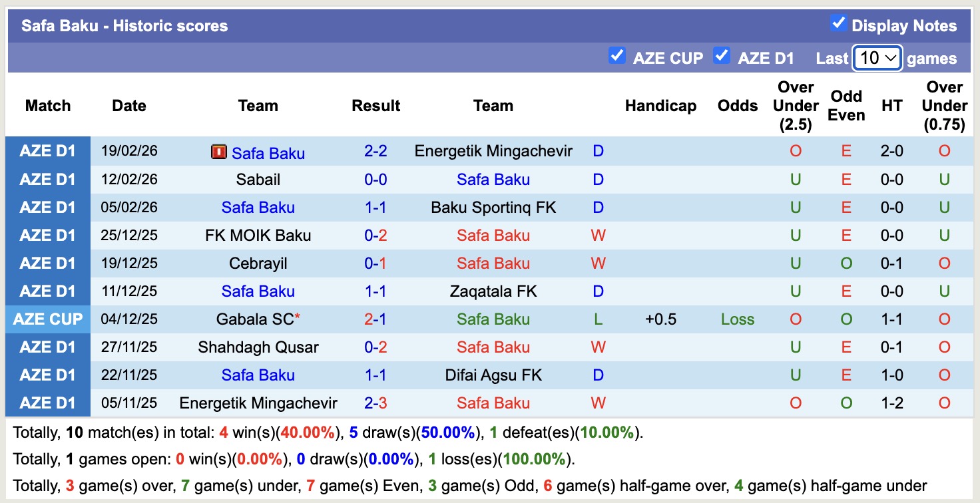Open the FK MOIK Baku link
Viewport: 980px width, 503px height.
pyautogui.click(x=258, y=235)
